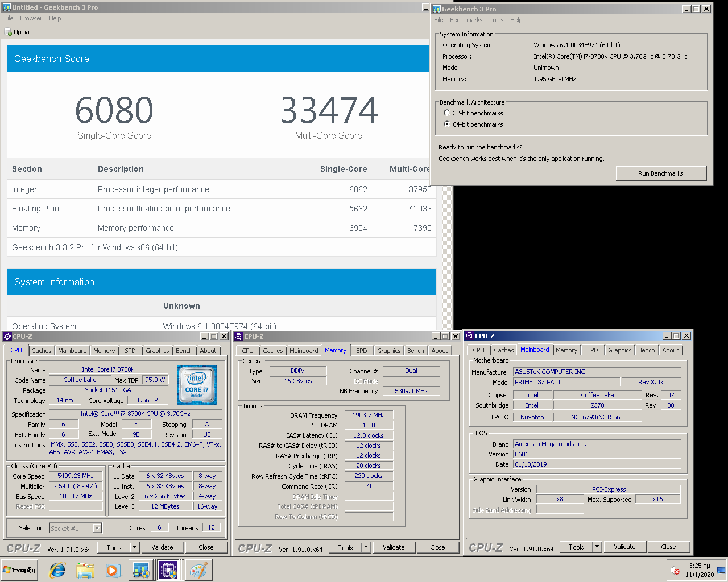Viewport: 728px width, 582px height.
Task: Click the single-core score 6080
Action: [114, 110]
